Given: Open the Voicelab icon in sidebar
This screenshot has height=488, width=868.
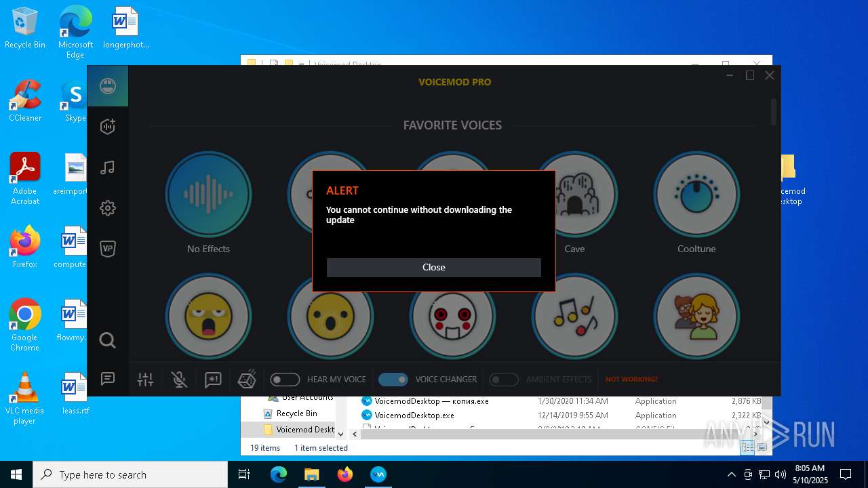Looking at the screenshot, I should pyautogui.click(x=108, y=126).
